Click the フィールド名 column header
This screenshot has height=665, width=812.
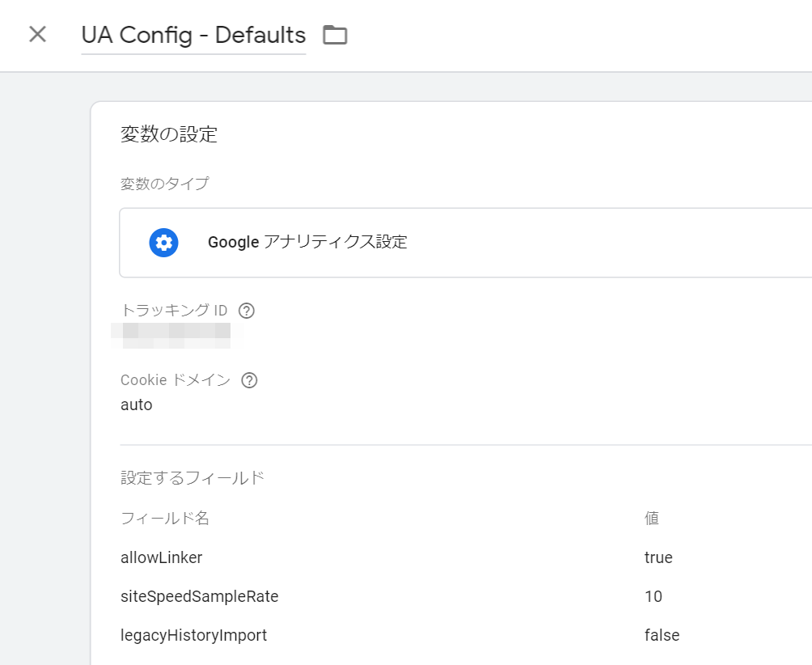tap(165, 519)
